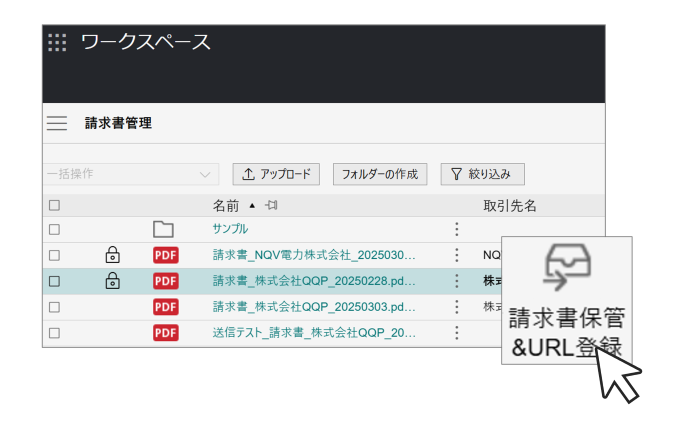The height and width of the screenshot is (431, 686).
Task: Click the フォルダーの作成 button
Action: (x=380, y=174)
